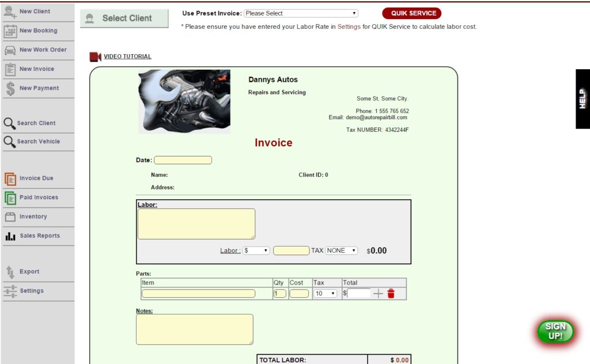This screenshot has width=590, height=364.
Task: Expand the Parts Tax dropdown showing 10
Action: (x=325, y=294)
